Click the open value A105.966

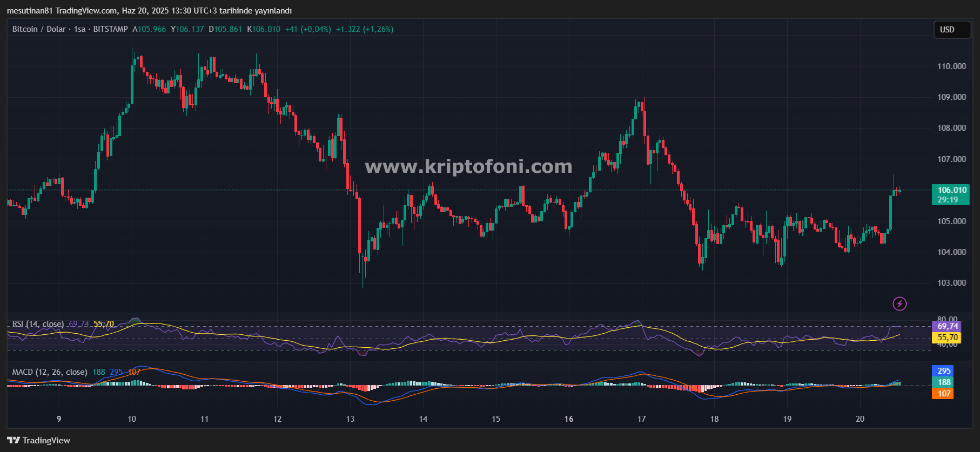pos(150,29)
